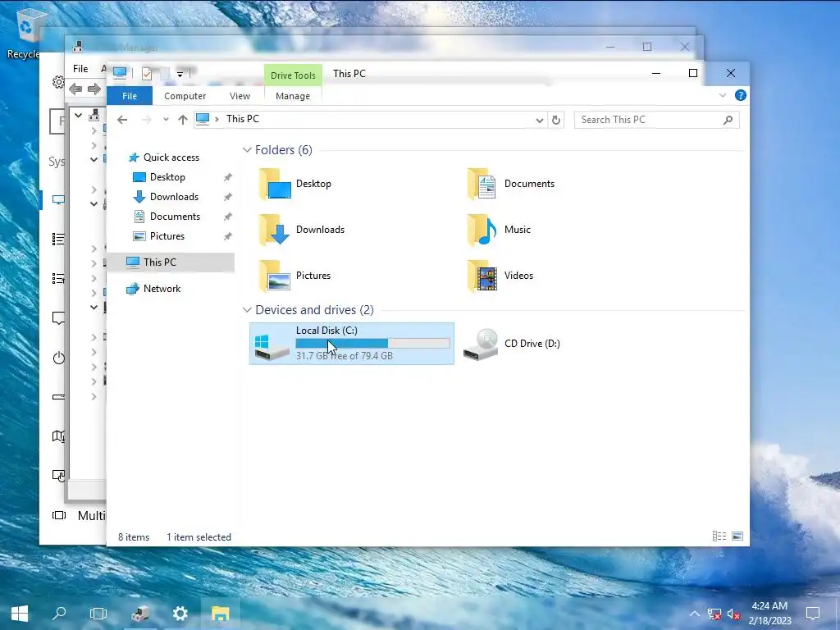Collapse the root node in Device Manager tree
This screenshot has width=840, height=630.
[78, 115]
